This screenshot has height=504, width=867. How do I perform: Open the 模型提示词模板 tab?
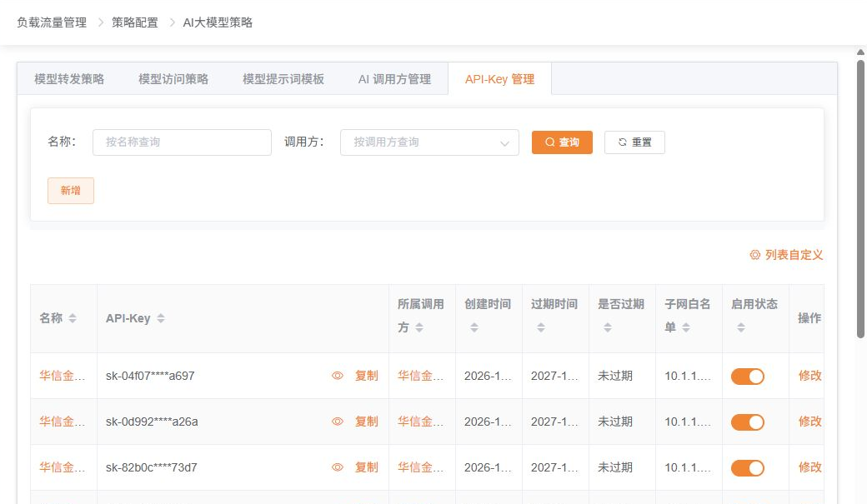pyautogui.click(x=283, y=79)
